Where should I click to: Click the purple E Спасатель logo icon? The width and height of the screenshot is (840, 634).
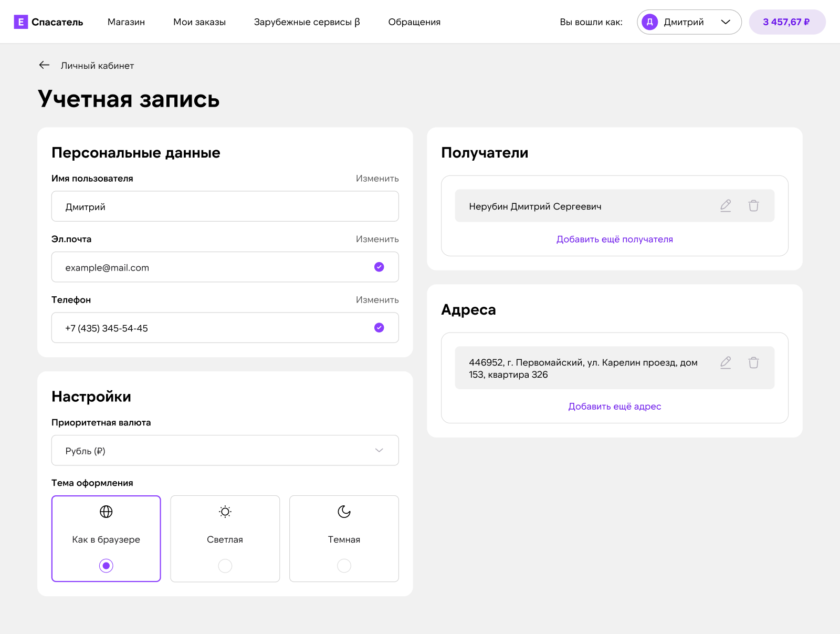20,22
